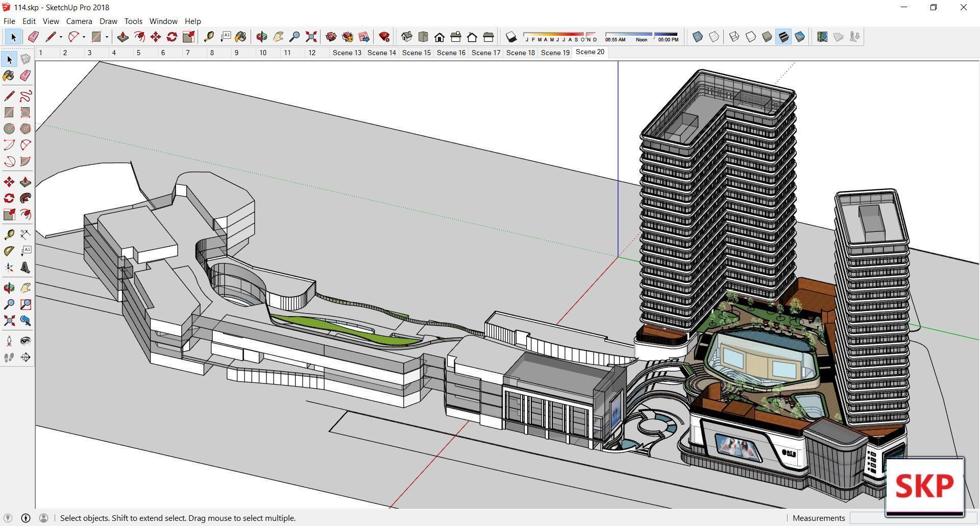Open Extension Warehouse from the toolbar
The height and width of the screenshot is (526, 980).
pyautogui.click(x=348, y=37)
